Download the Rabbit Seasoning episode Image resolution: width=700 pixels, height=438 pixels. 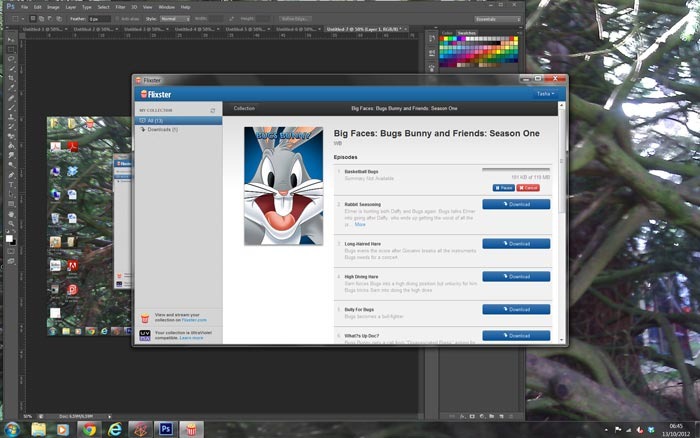pyautogui.click(x=516, y=204)
